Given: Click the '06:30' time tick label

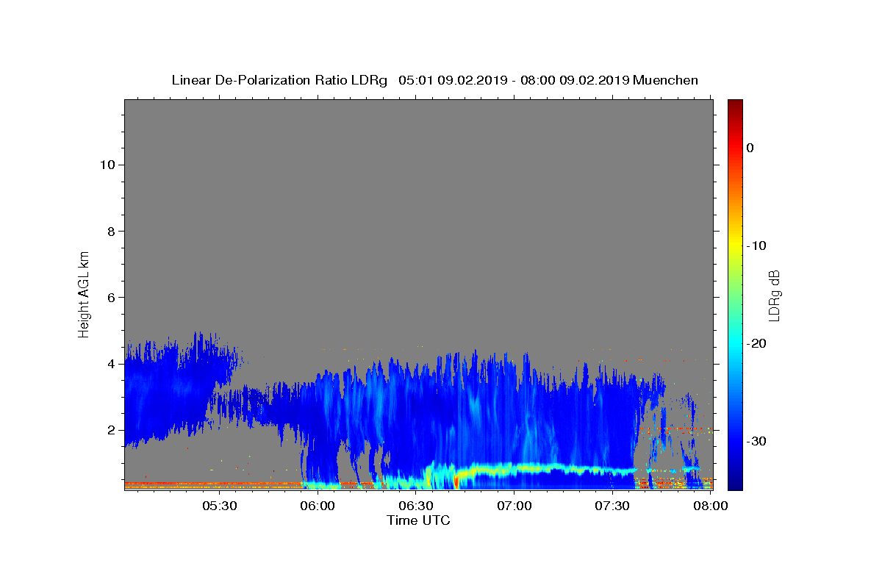Looking at the screenshot, I should [x=416, y=506].
